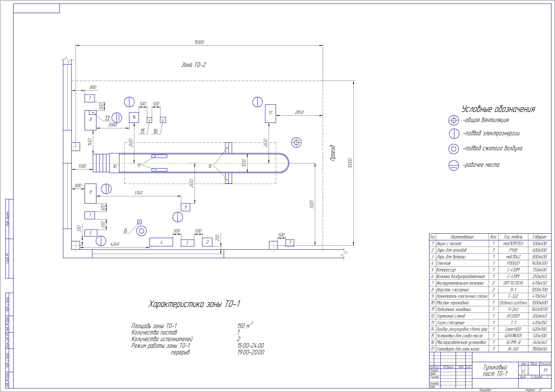Click the general ventilation legend symbol
The height and width of the screenshot is (392, 555).
click(454, 120)
